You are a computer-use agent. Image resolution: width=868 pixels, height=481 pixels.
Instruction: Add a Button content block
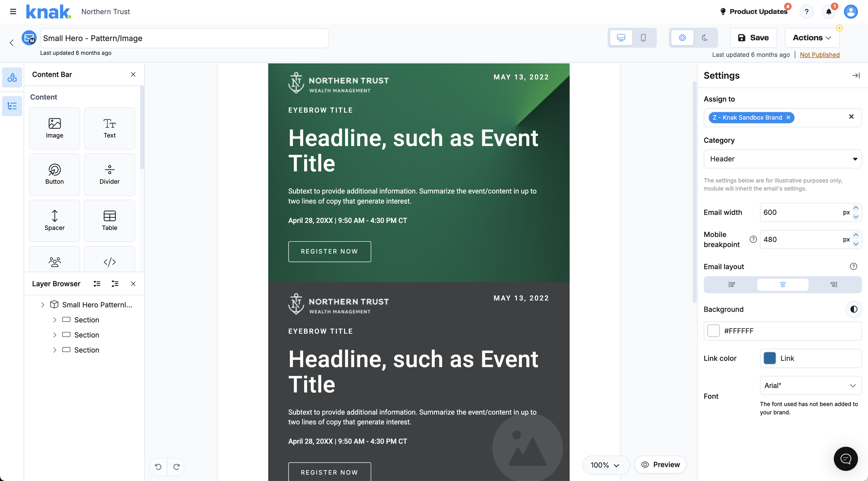coord(55,174)
